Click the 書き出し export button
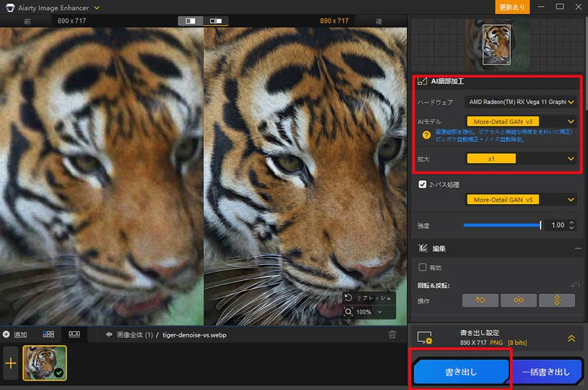The width and height of the screenshot is (588, 390). click(461, 372)
